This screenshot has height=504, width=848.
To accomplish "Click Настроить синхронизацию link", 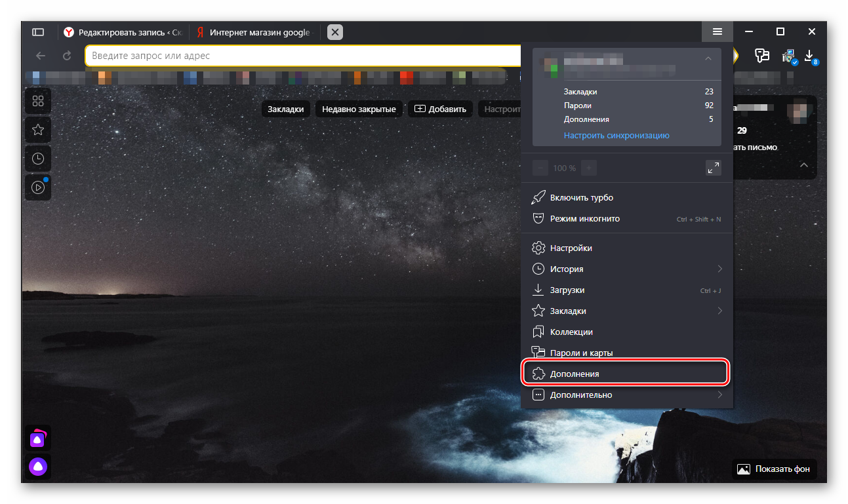I will click(616, 136).
